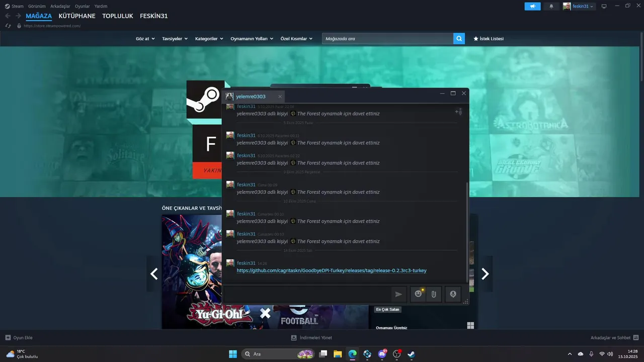The width and height of the screenshot is (644, 362).
Task: Expand the Göz at dropdown
Action: 145,39
